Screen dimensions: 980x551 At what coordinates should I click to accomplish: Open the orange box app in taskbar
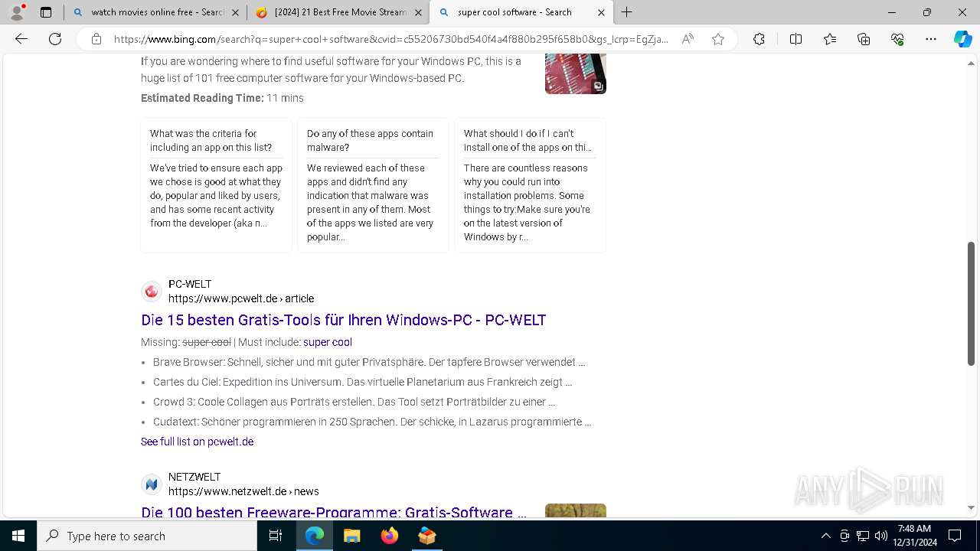pos(427,536)
